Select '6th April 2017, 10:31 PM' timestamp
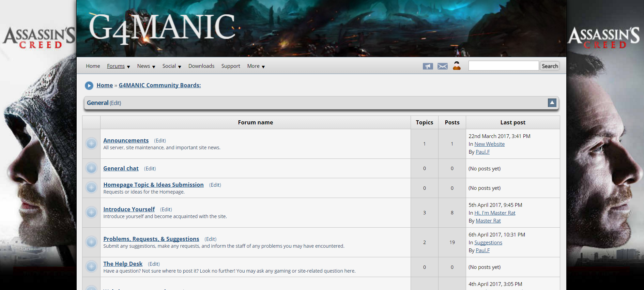The height and width of the screenshot is (290, 644). click(x=497, y=235)
